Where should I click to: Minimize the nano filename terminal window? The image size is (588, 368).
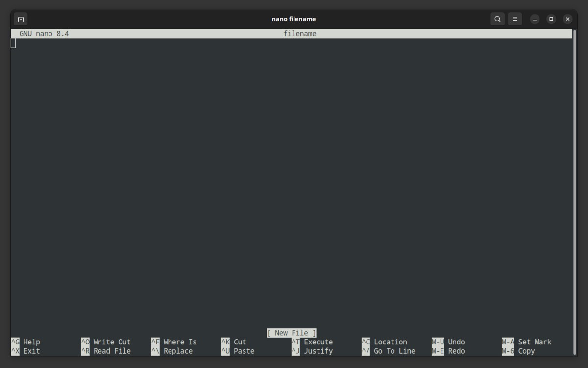pyautogui.click(x=535, y=19)
